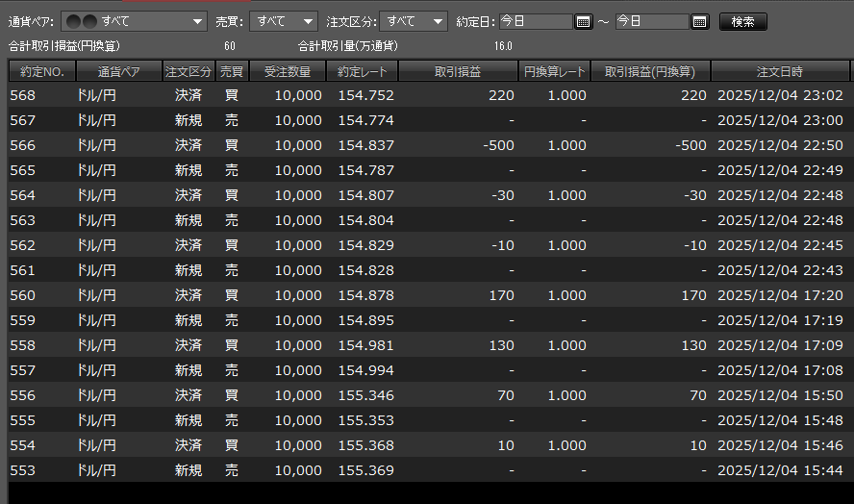Image resolution: width=854 pixels, height=504 pixels.
Task: Sort by the 取引損益 column header
Action: tap(458, 71)
